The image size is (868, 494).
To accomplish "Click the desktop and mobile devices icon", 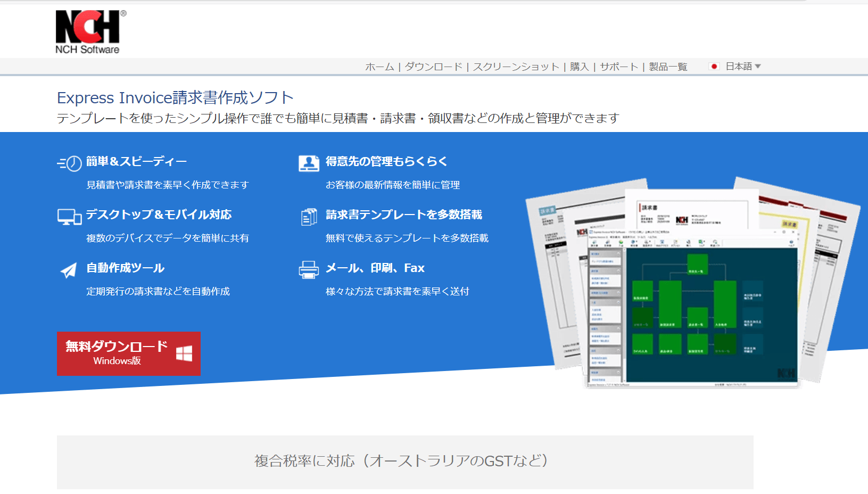I will [69, 217].
